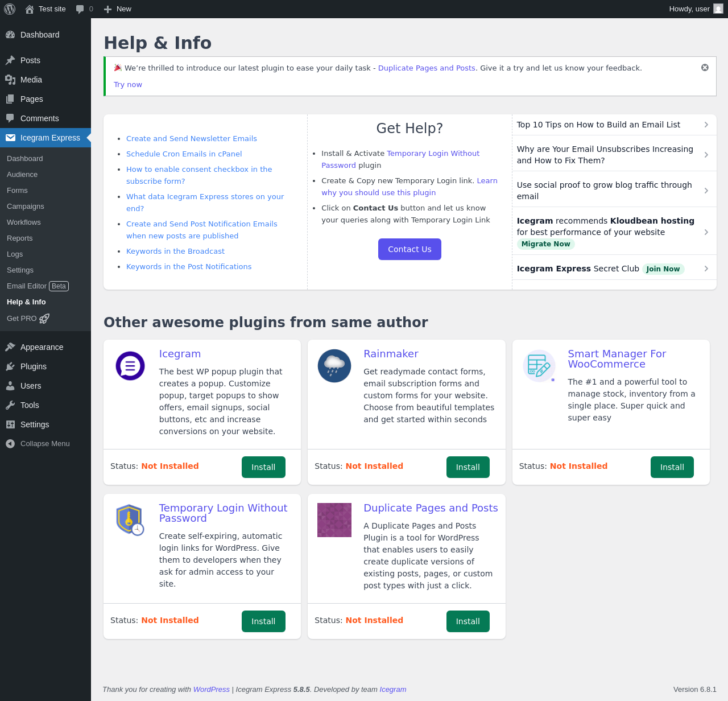Click the Migrate Now badge
Viewport: 728px width, 701px height.
click(546, 244)
